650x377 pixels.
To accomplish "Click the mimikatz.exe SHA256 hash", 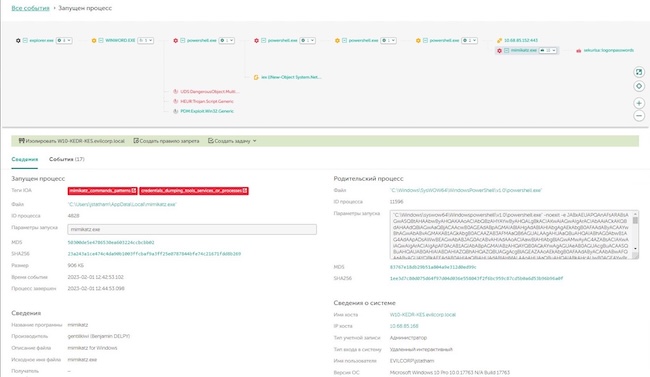I will point(154,254).
